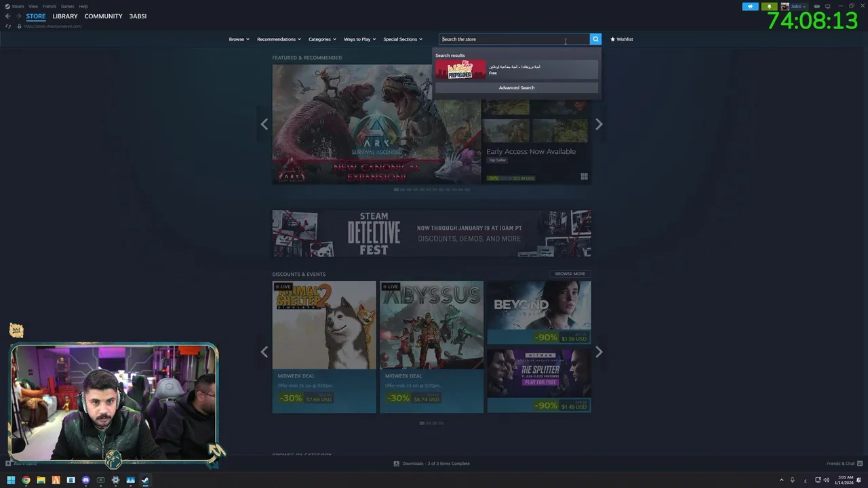This screenshot has width=868, height=488.
Task: Open the View menu
Action: coord(33,6)
